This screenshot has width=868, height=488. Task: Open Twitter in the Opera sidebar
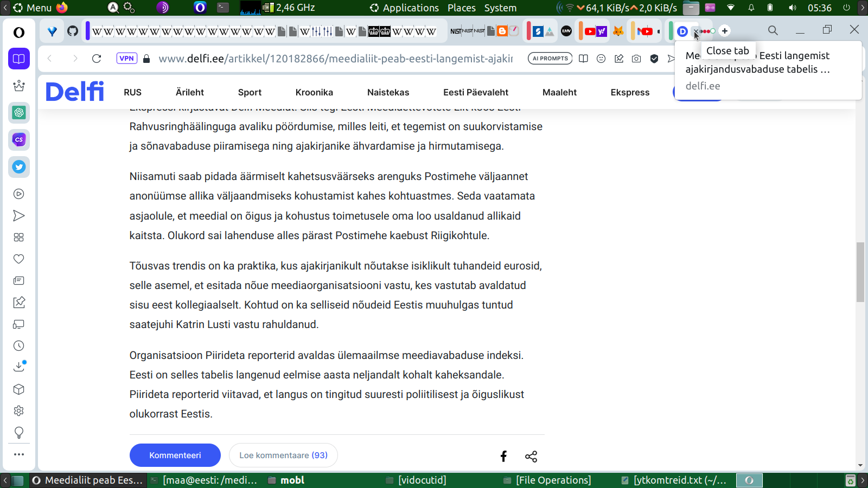(19, 167)
